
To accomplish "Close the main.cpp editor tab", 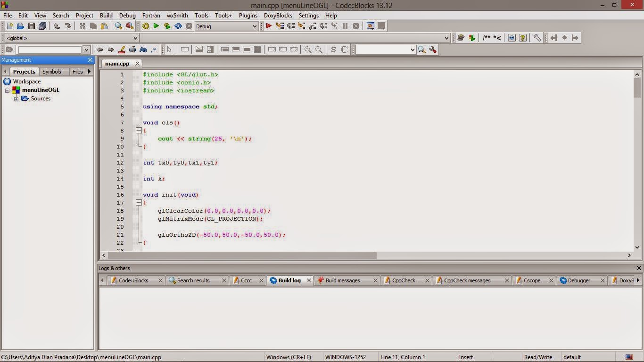I will point(137,64).
